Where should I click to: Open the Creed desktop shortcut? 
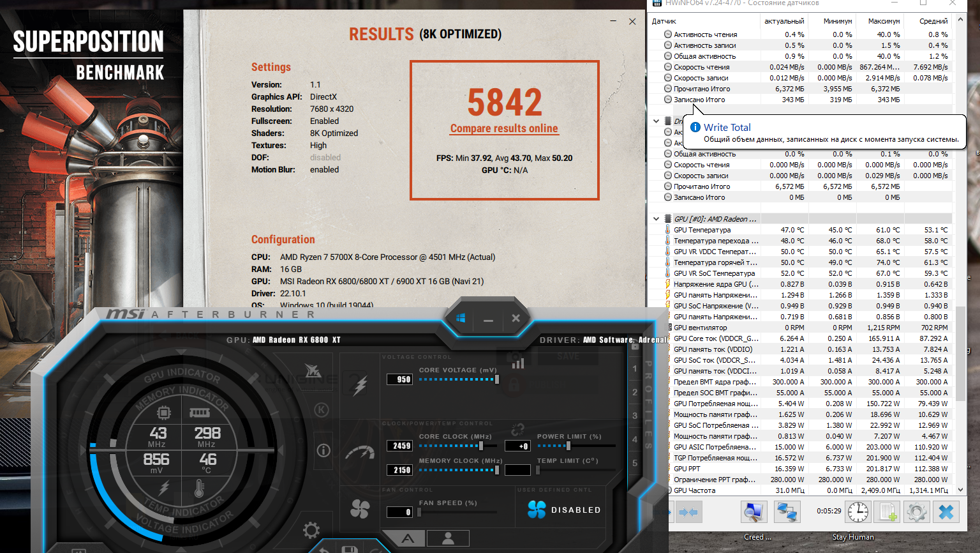point(757,537)
